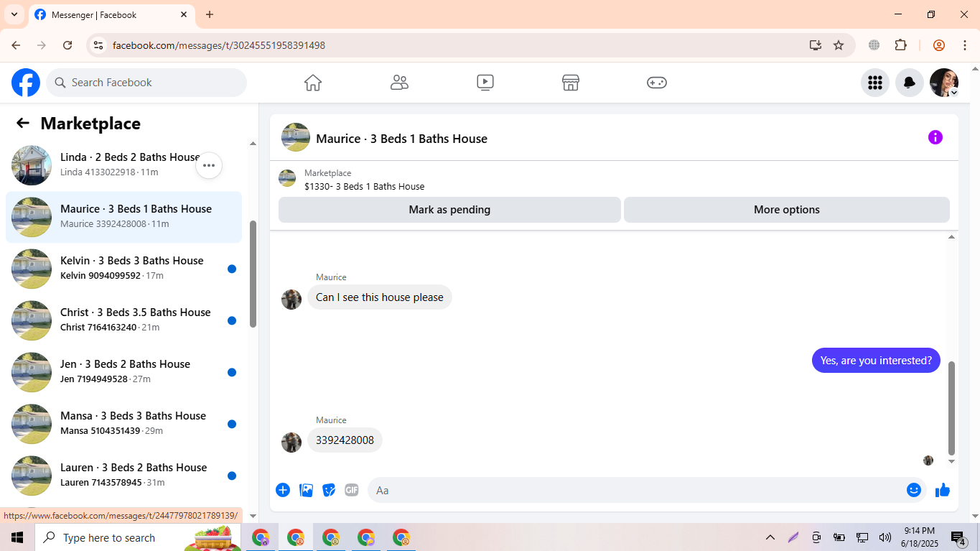Open Mansa 3 Beds 3 Baths House chat

pyautogui.click(x=124, y=424)
